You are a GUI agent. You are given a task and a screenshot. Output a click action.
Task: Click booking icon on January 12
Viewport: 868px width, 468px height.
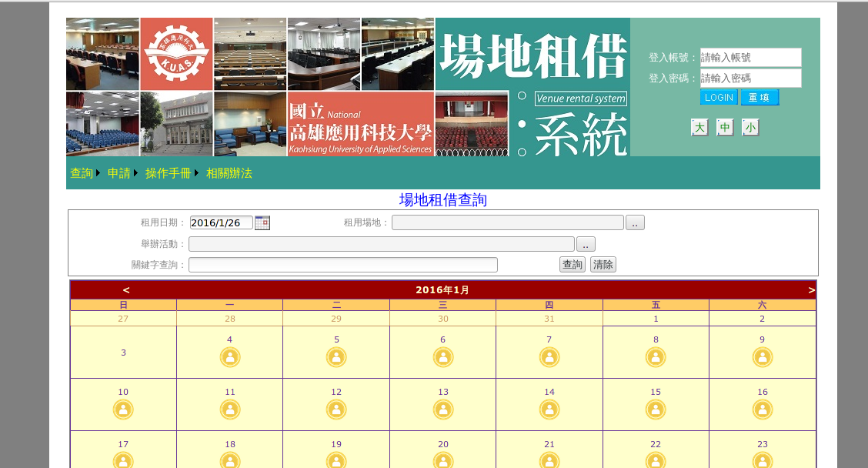tap(336, 409)
